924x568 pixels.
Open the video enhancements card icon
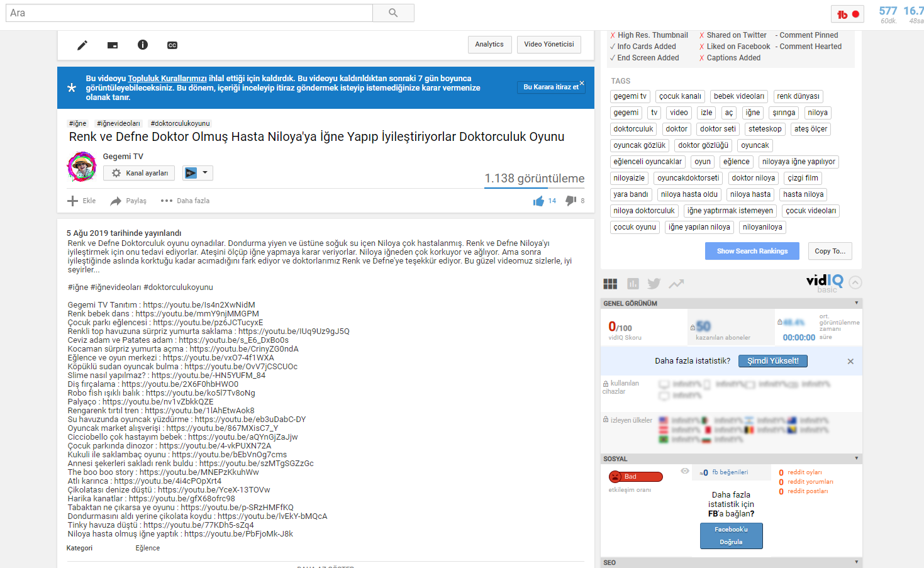[x=113, y=45]
